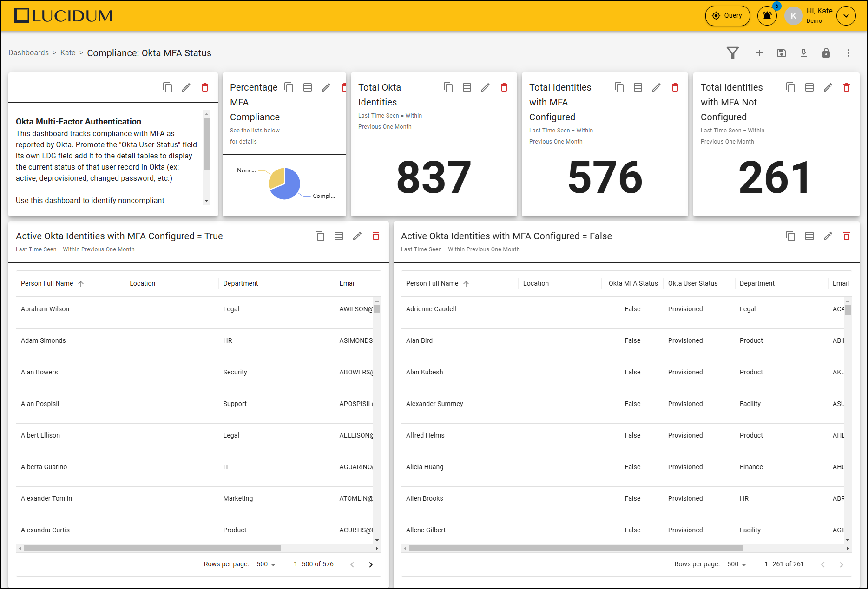Click the K user avatar
This screenshot has height=589, width=868.
point(794,16)
